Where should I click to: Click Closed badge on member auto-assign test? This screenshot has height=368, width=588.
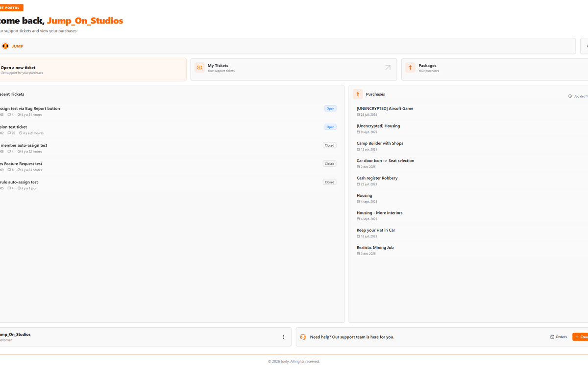click(329, 145)
